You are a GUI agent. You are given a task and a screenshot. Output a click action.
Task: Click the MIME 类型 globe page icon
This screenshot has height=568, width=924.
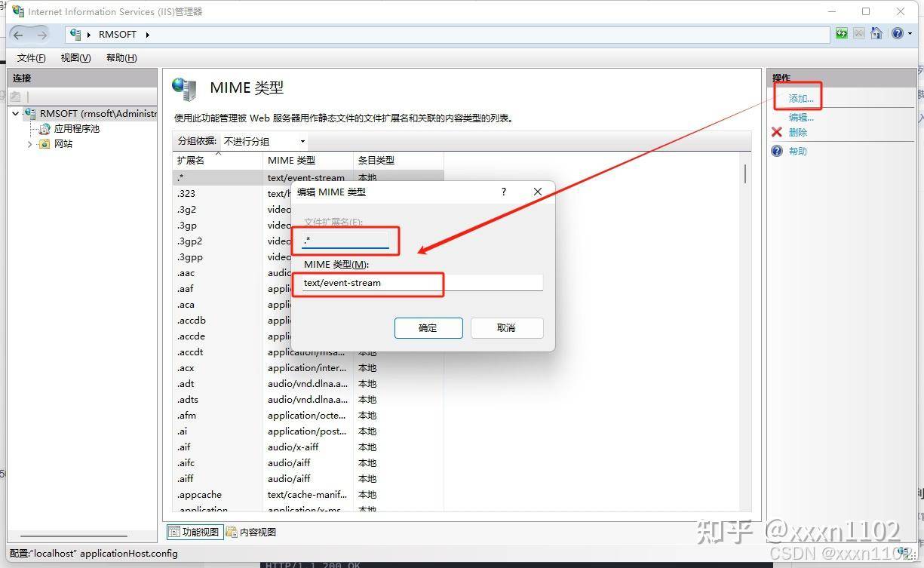(x=184, y=89)
